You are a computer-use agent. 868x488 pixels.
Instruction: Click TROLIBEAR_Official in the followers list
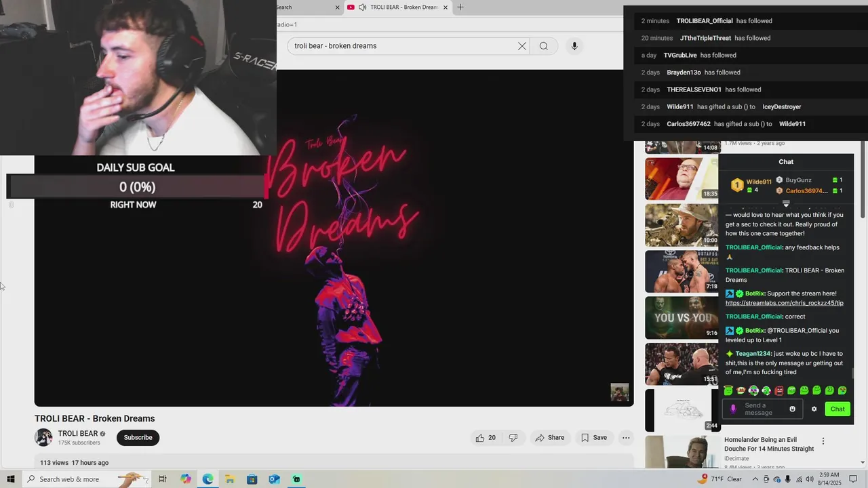pyautogui.click(x=705, y=21)
